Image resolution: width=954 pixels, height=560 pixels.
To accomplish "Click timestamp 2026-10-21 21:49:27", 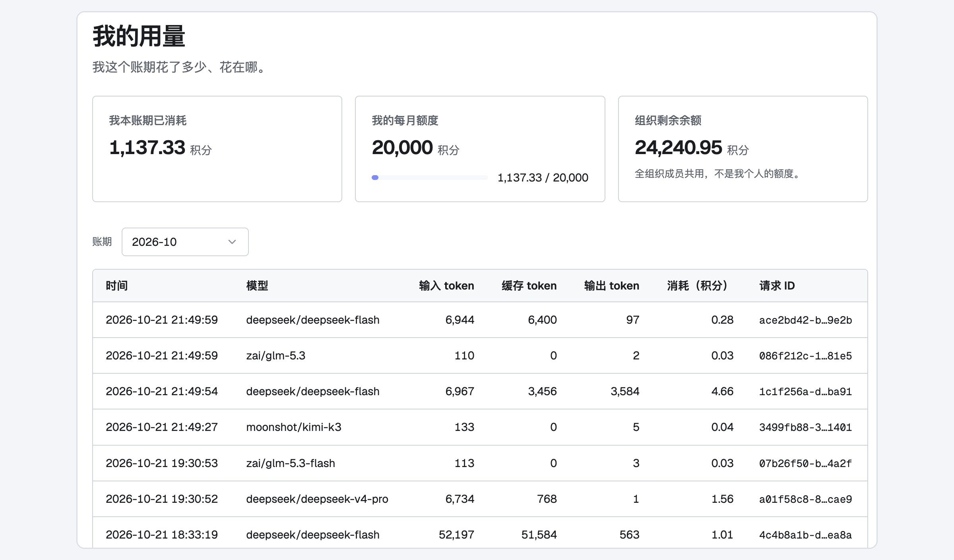I will [x=162, y=427].
